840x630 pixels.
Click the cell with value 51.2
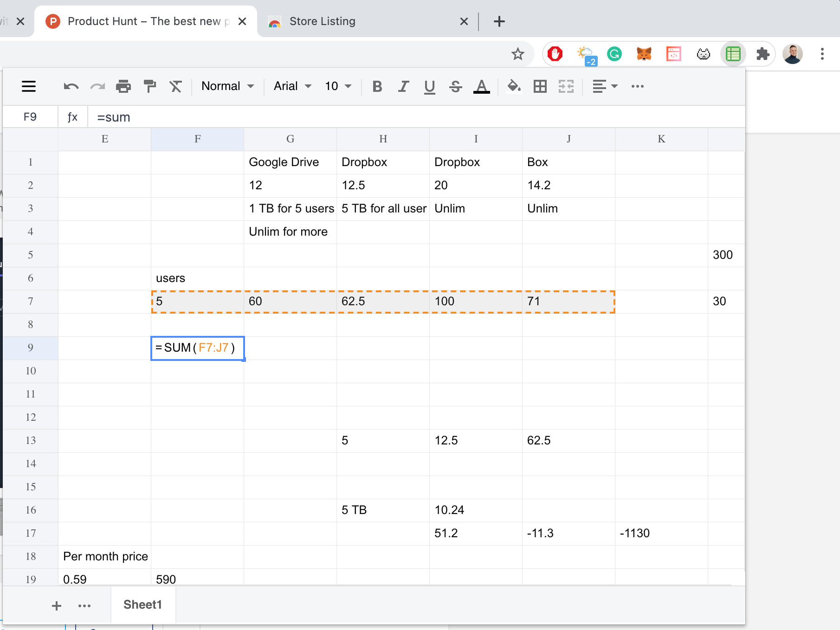point(476,534)
